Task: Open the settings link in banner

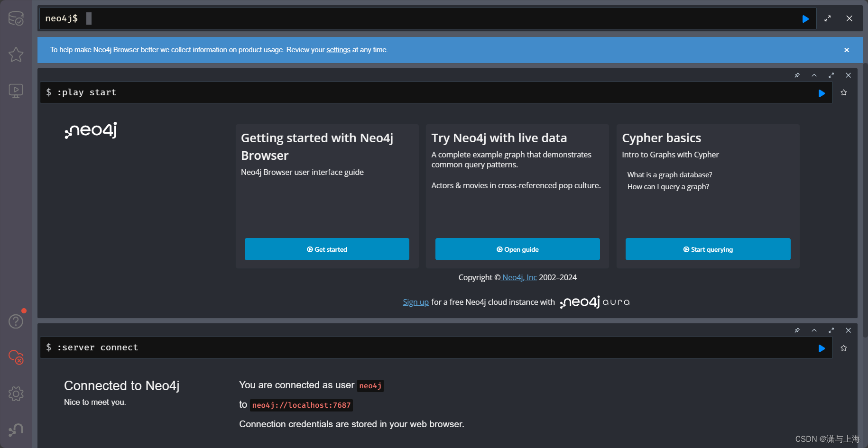Action: [338, 50]
